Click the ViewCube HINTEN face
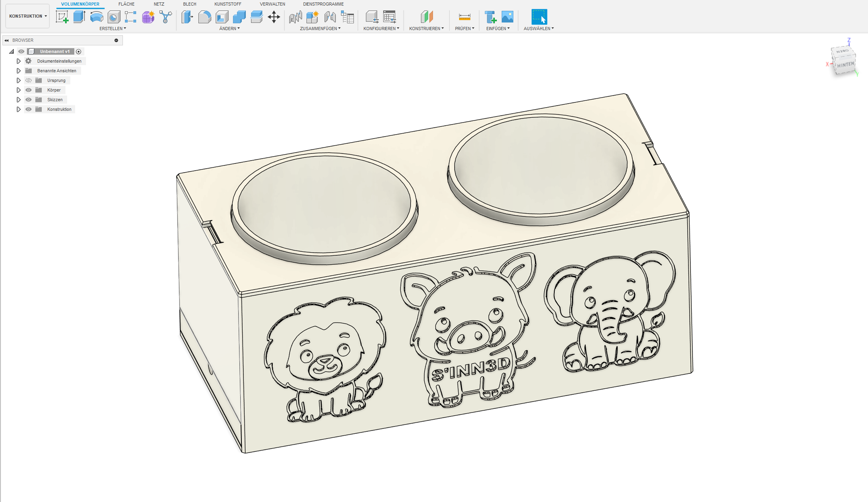Screen dimensions: 868x502 846,65
